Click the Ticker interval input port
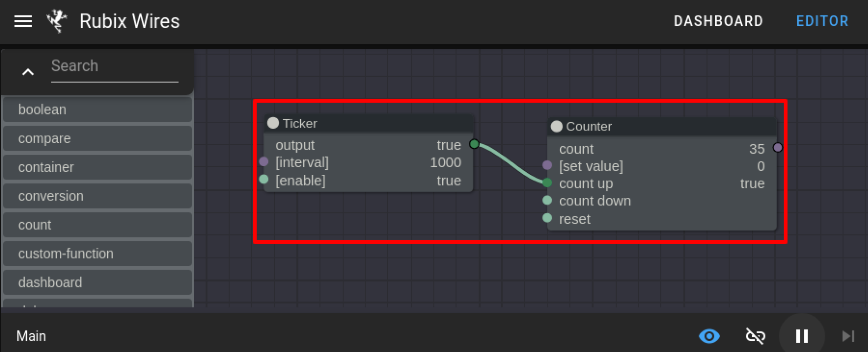This screenshot has width=868, height=352. click(264, 161)
